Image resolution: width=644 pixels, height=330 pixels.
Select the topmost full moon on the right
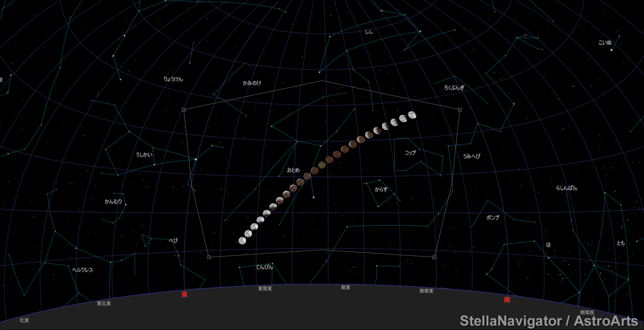coord(412,115)
